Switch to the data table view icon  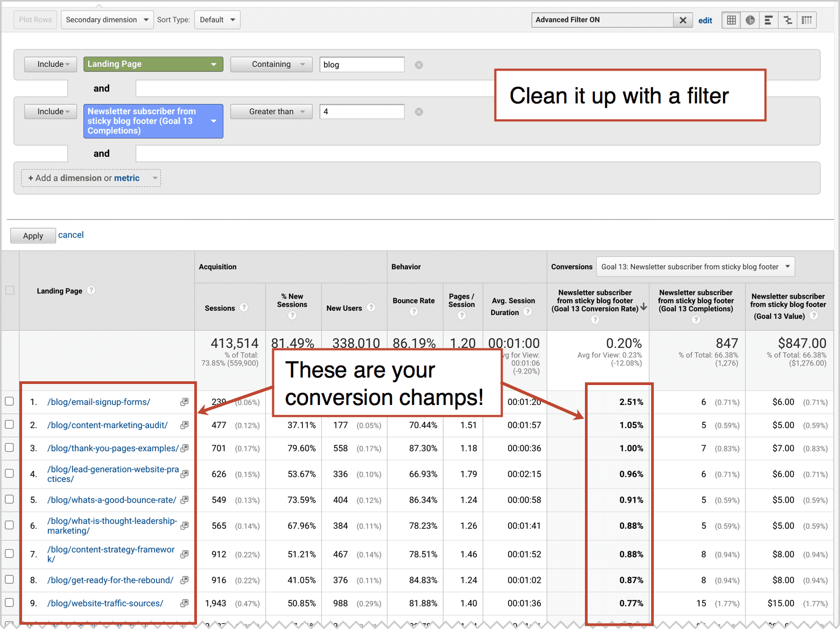click(731, 20)
